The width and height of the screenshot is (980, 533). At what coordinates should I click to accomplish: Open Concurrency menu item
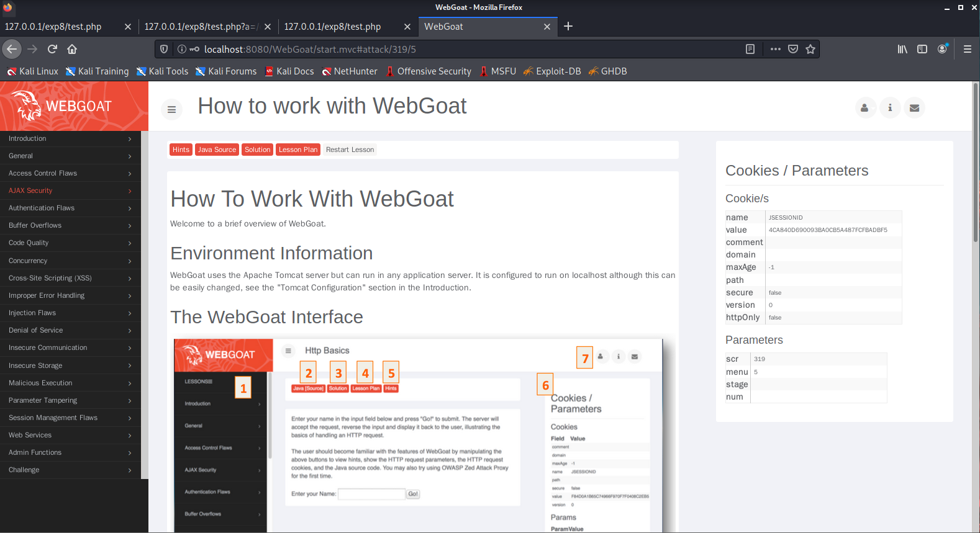70,261
